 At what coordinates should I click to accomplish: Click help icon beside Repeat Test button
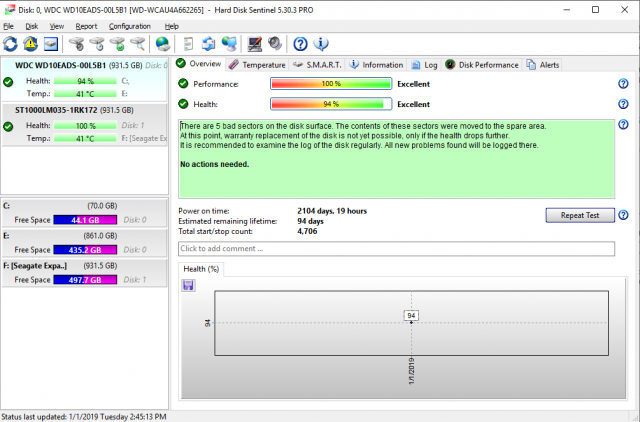pos(623,215)
